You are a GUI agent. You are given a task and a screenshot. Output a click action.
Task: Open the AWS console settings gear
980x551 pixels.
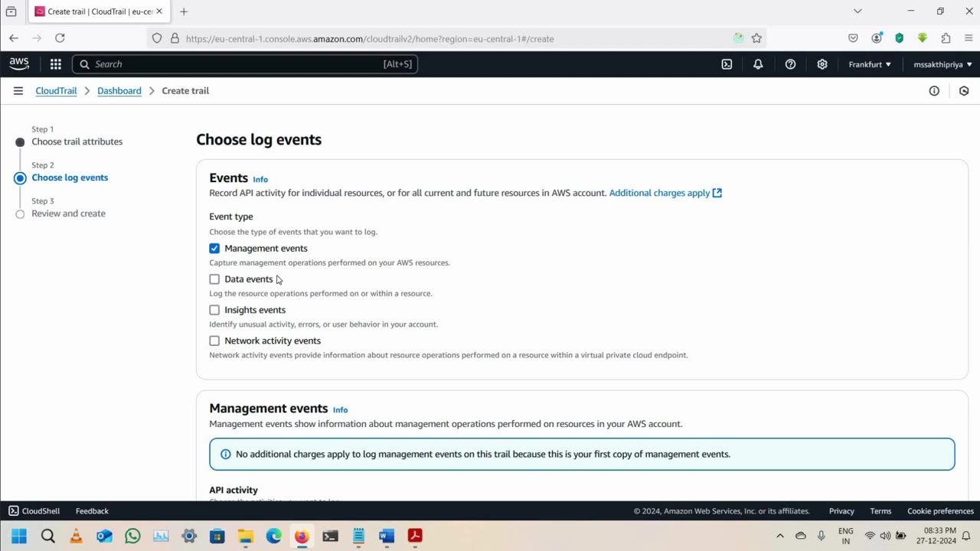point(822,64)
